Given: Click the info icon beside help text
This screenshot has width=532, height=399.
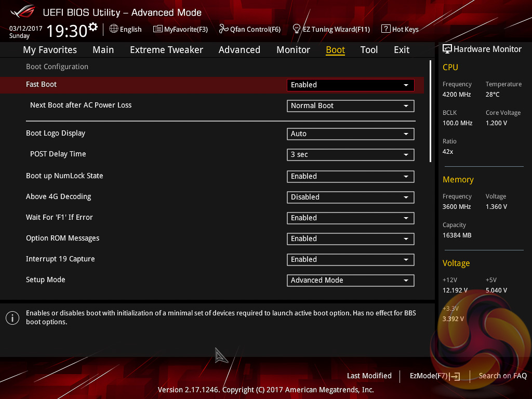Looking at the screenshot, I should tap(12, 318).
